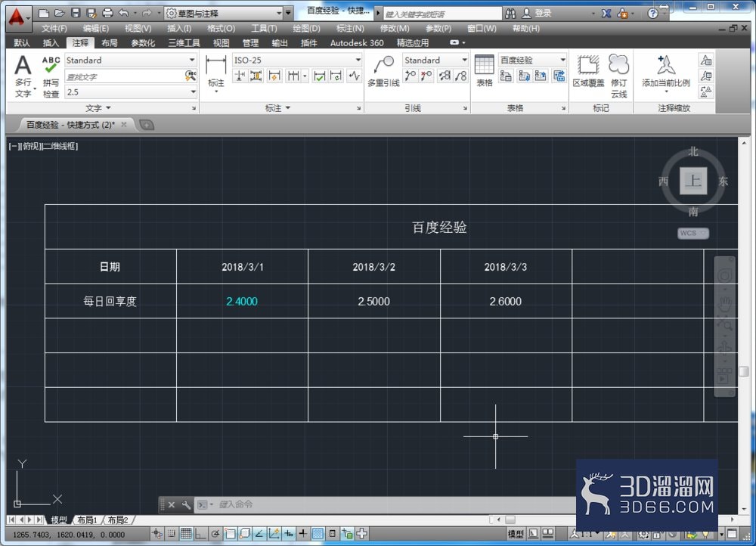Image resolution: width=756 pixels, height=546 pixels.
Task: Click the 查找文字 find text input field
Action: (x=125, y=76)
